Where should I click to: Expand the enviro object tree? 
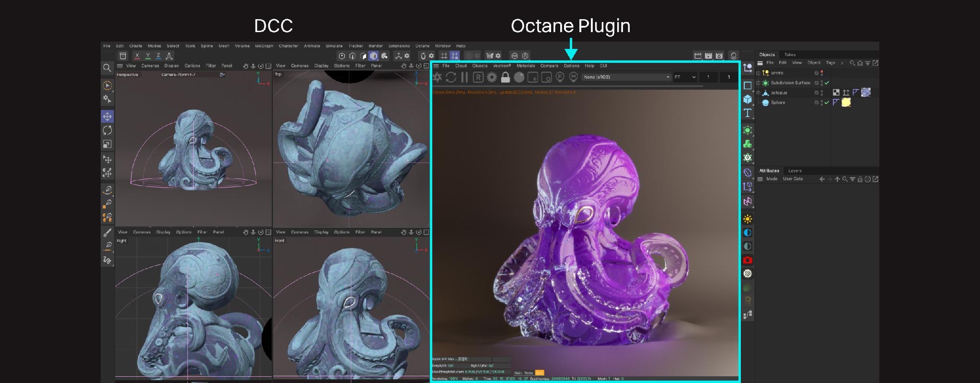758,73
